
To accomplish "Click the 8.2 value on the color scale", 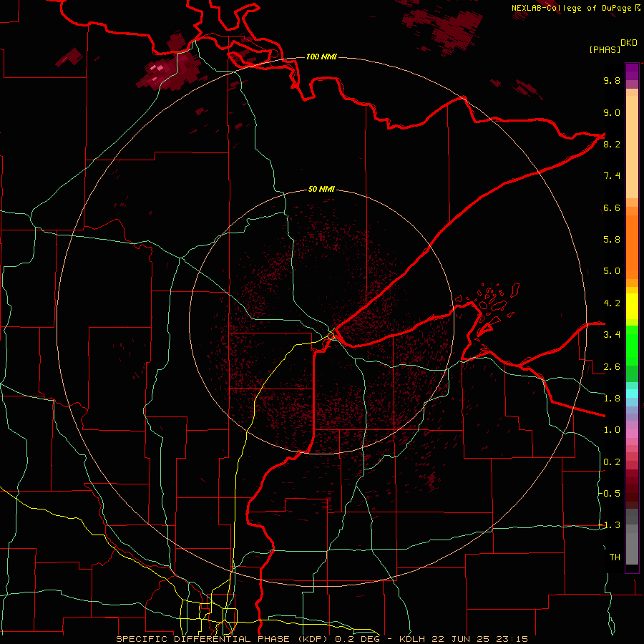I will [612, 144].
